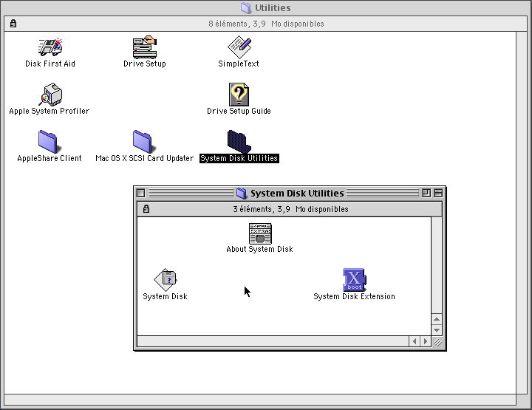This screenshot has width=532, height=410.
Task: Select the Drive Setup Guide document icon
Action: [x=239, y=95]
